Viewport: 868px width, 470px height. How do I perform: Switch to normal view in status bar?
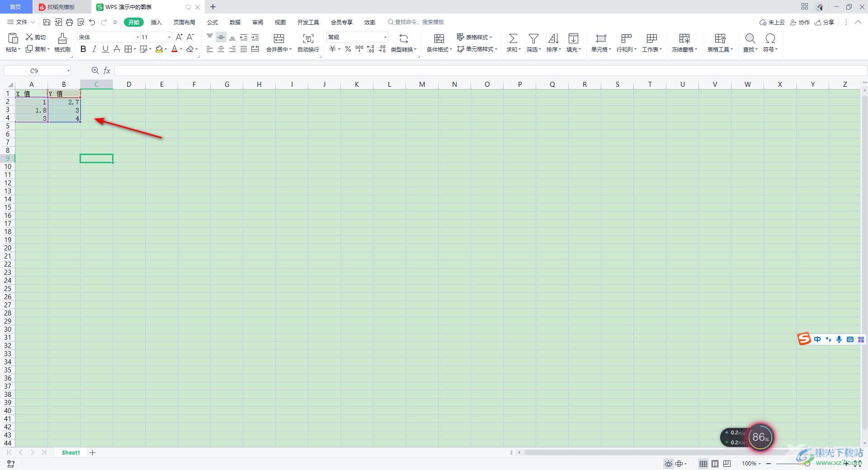click(x=703, y=464)
